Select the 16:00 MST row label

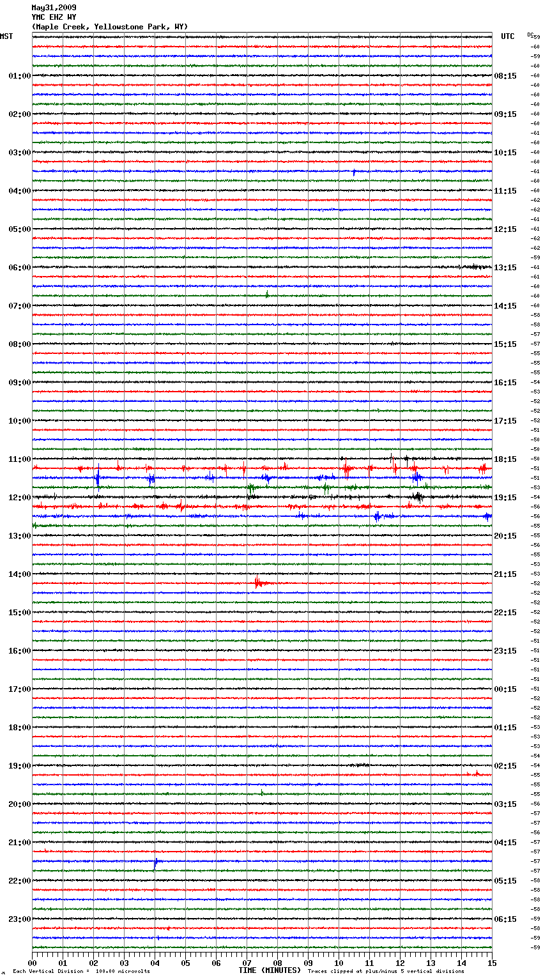pyautogui.click(x=20, y=651)
